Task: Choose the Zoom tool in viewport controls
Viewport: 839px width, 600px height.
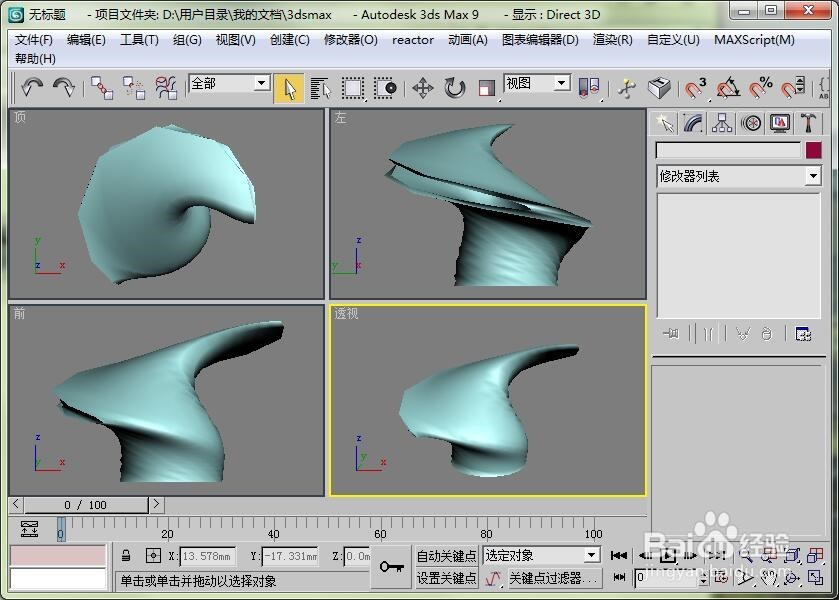Action: click(746, 555)
